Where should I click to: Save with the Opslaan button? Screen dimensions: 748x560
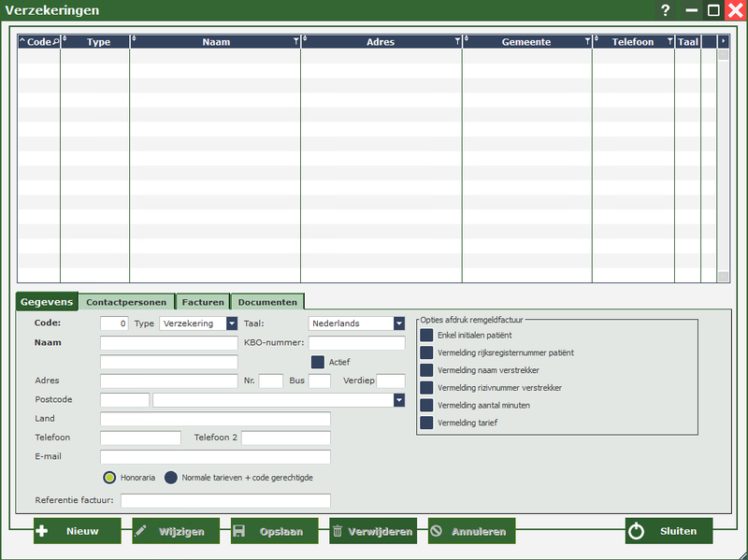click(x=274, y=531)
